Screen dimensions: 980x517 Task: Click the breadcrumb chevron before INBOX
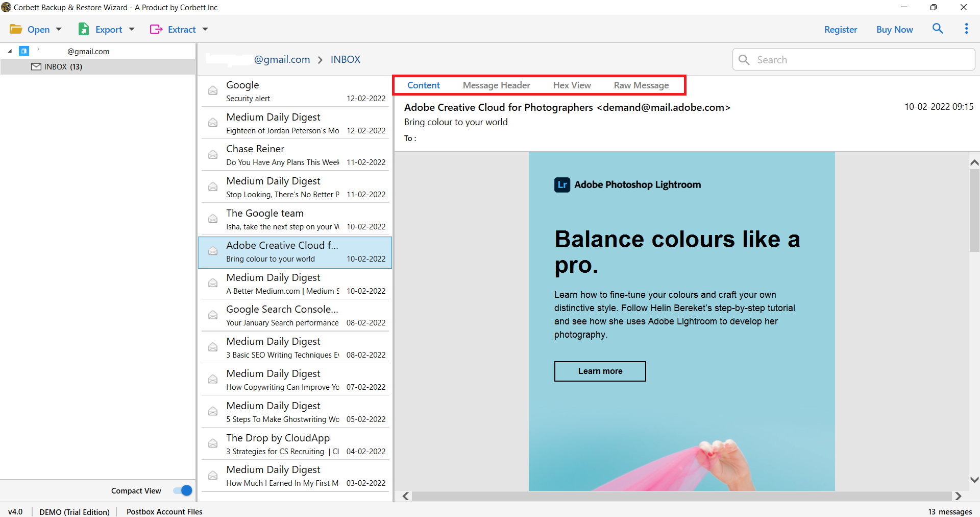coord(320,60)
